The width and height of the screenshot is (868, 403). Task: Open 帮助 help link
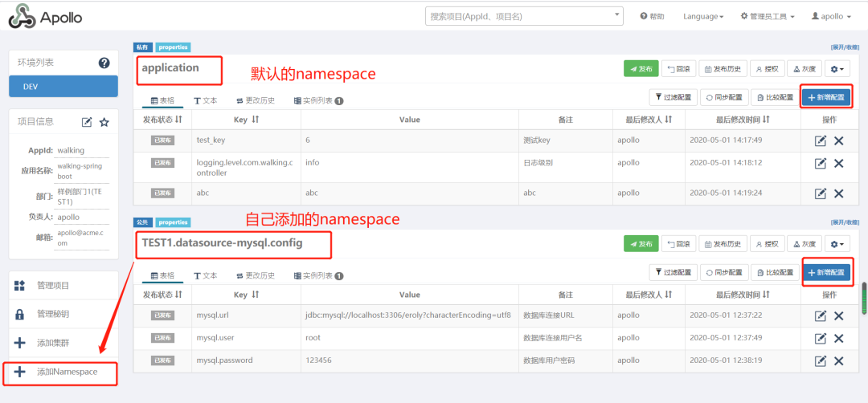(652, 17)
